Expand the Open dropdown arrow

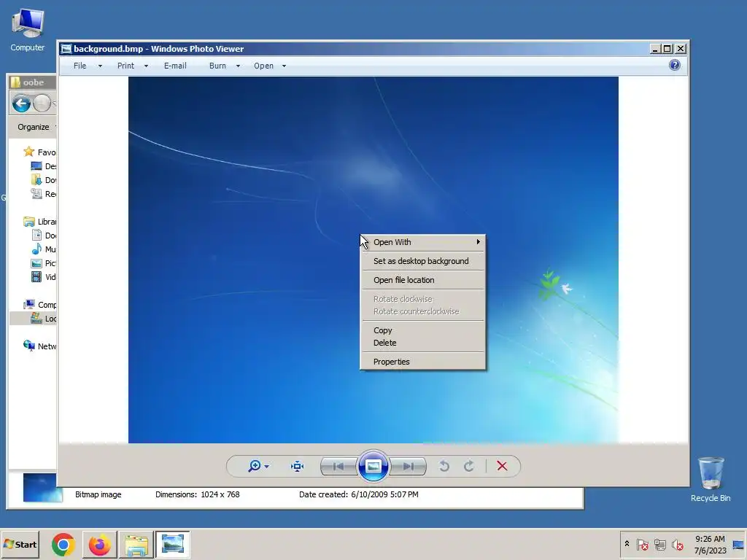pos(285,66)
